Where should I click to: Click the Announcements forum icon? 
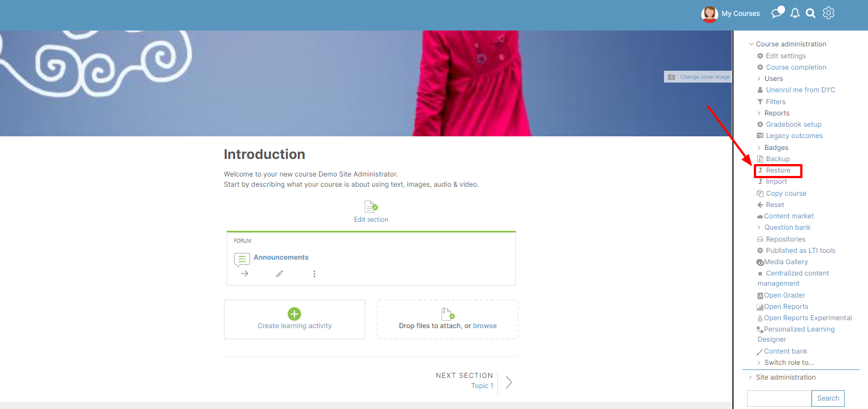(242, 260)
